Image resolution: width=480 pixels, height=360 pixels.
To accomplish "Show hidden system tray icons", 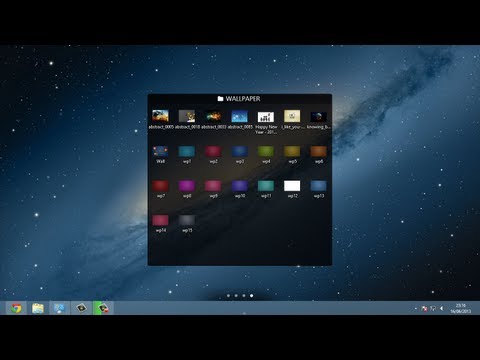I will 416,309.
